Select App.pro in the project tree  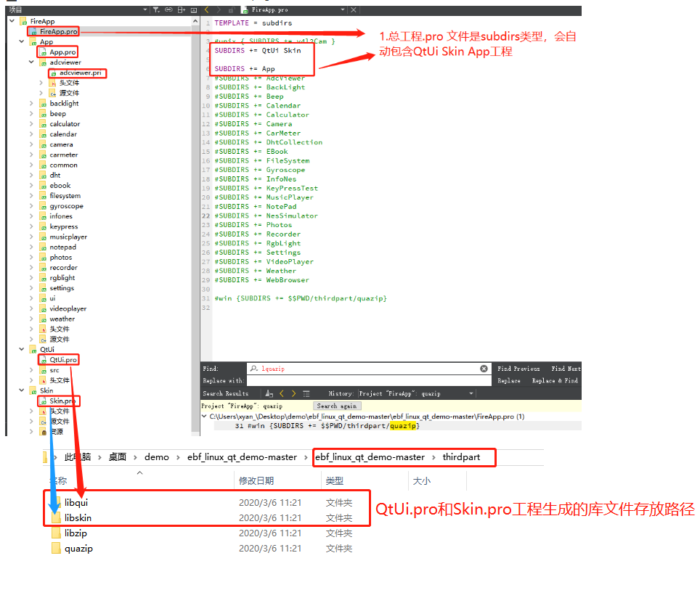click(62, 52)
